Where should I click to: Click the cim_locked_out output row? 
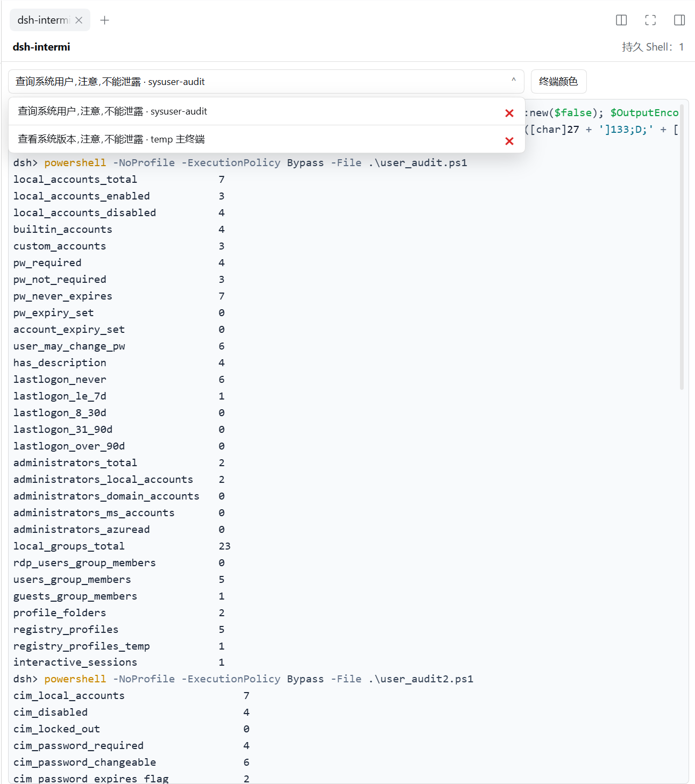pyautogui.click(x=131, y=729)
